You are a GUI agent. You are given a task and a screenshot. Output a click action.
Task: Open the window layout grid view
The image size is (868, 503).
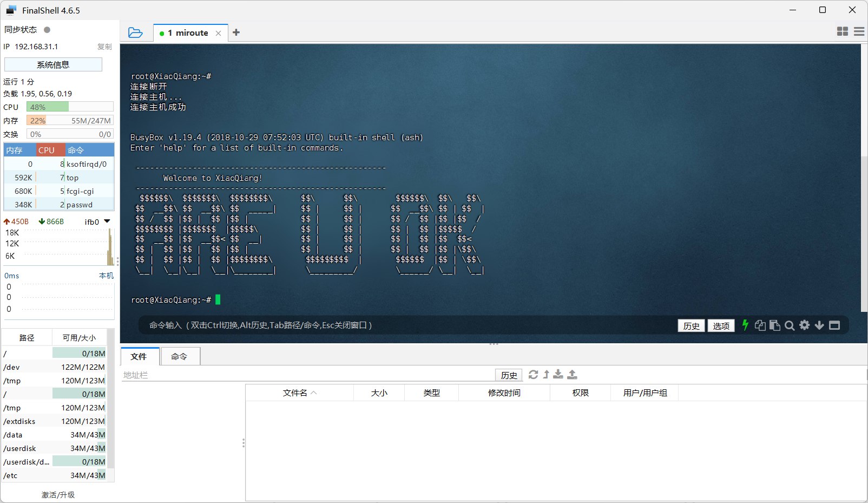(x=843, y=31)
